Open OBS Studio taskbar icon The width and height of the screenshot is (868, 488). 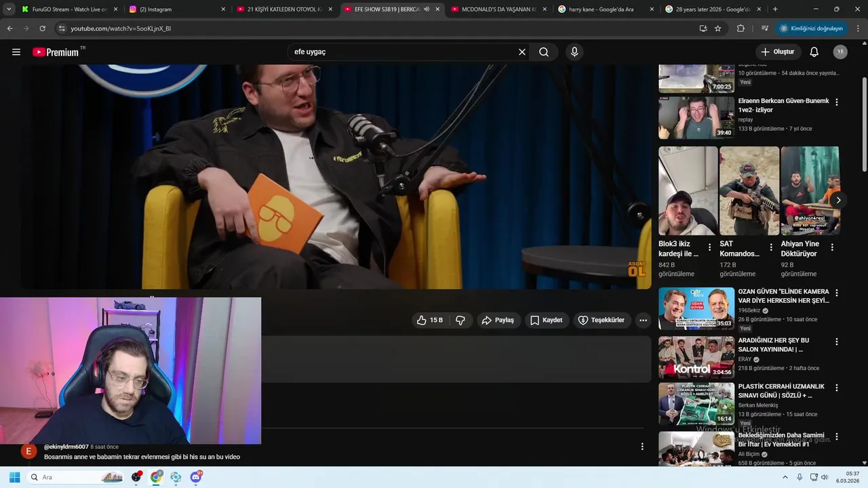pos(136,477)
